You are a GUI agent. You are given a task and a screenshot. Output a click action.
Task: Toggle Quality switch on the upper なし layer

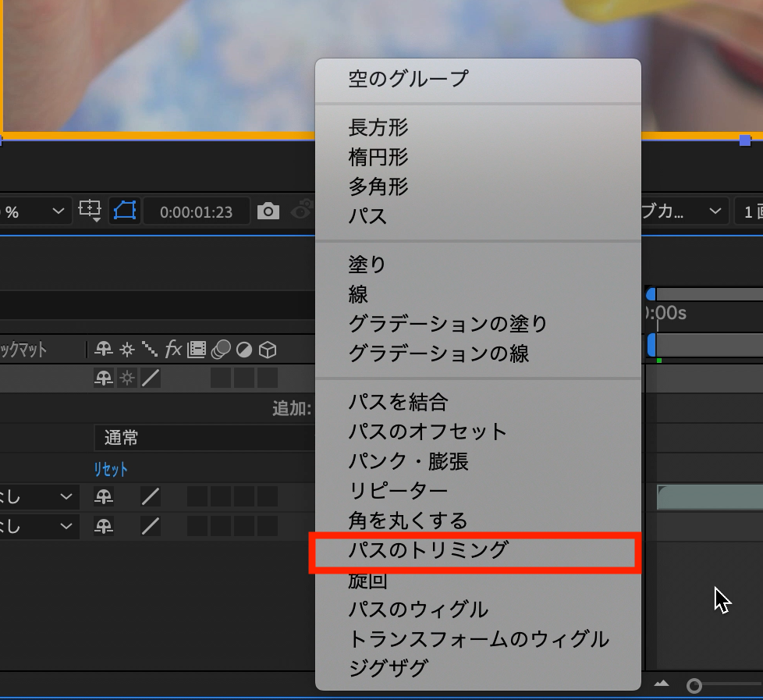coord(151,497)
